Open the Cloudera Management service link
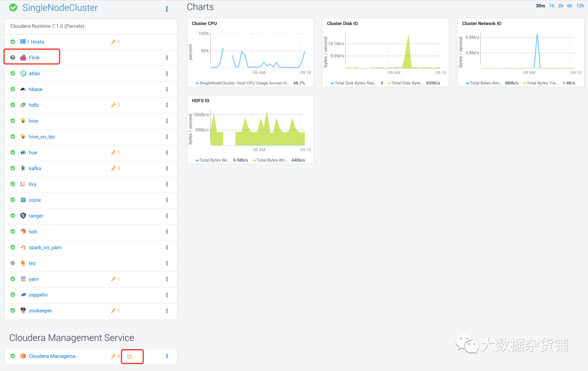The width and height of the screenshot is (588, 371). (x=53, y=356)
